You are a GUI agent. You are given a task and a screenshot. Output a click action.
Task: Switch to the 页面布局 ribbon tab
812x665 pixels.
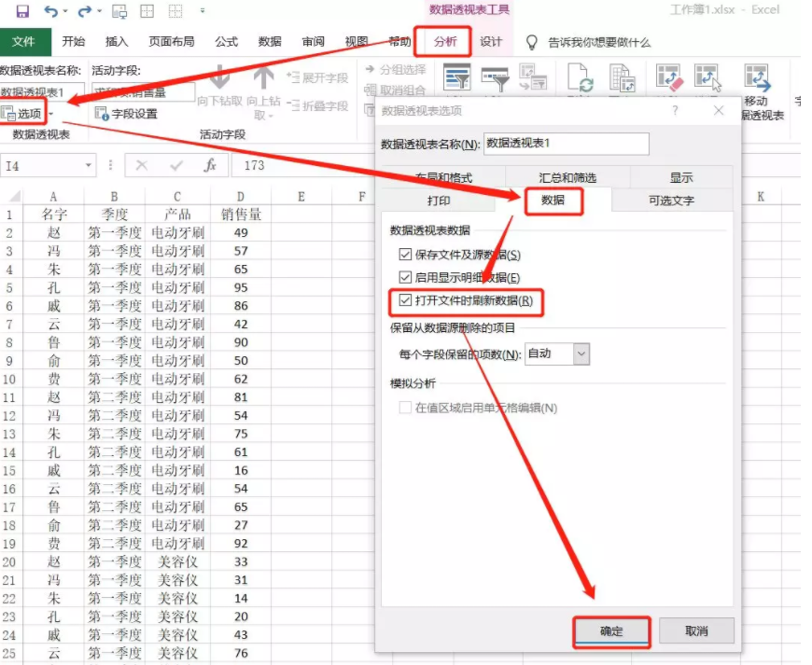coord(172,42)
